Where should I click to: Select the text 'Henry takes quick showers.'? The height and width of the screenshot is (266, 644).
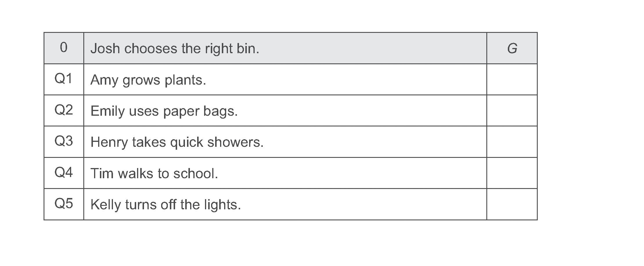click(x=177, y=142)
